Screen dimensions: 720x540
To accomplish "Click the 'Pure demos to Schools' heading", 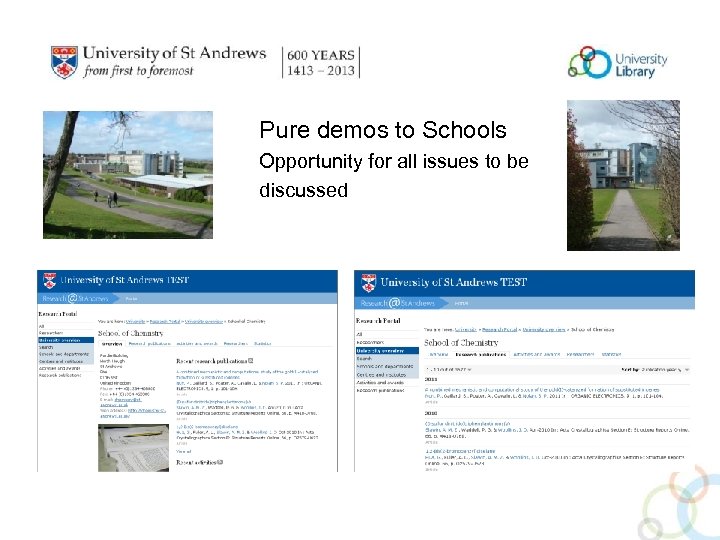I will pos(383,130).
